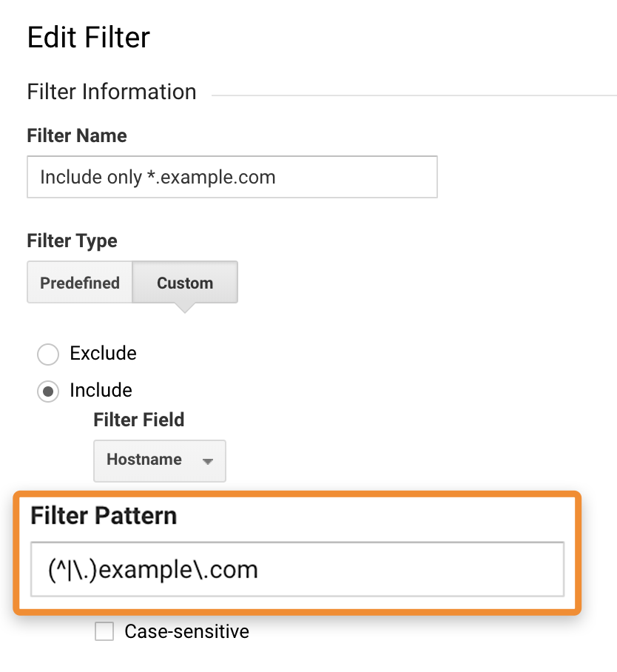The height and width of the screenshot is (672, 617).
Task: Click the Hostname dropdown button
Action: coord(159,460)
